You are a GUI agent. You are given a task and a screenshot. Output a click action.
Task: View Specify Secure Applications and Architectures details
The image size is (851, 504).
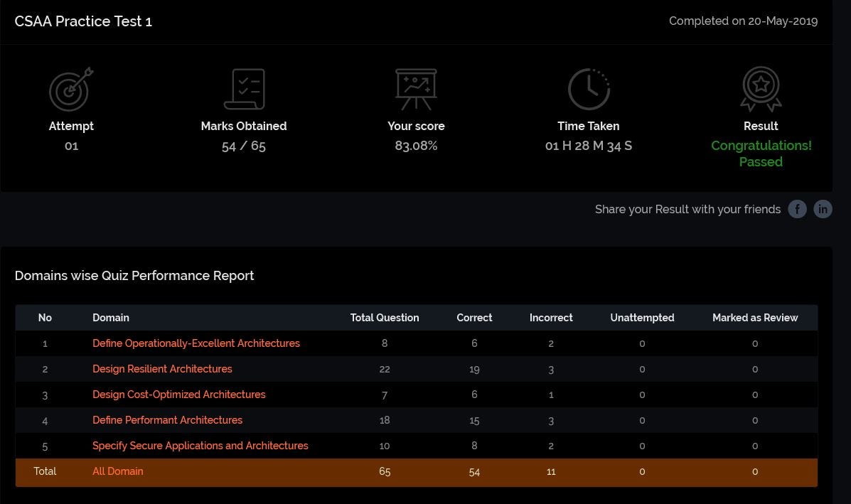coord(200,446)
